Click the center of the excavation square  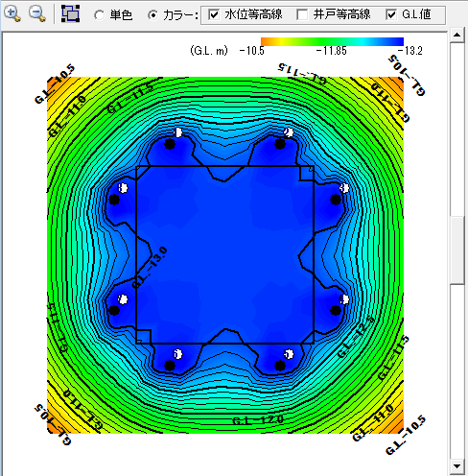click(225, 254)
